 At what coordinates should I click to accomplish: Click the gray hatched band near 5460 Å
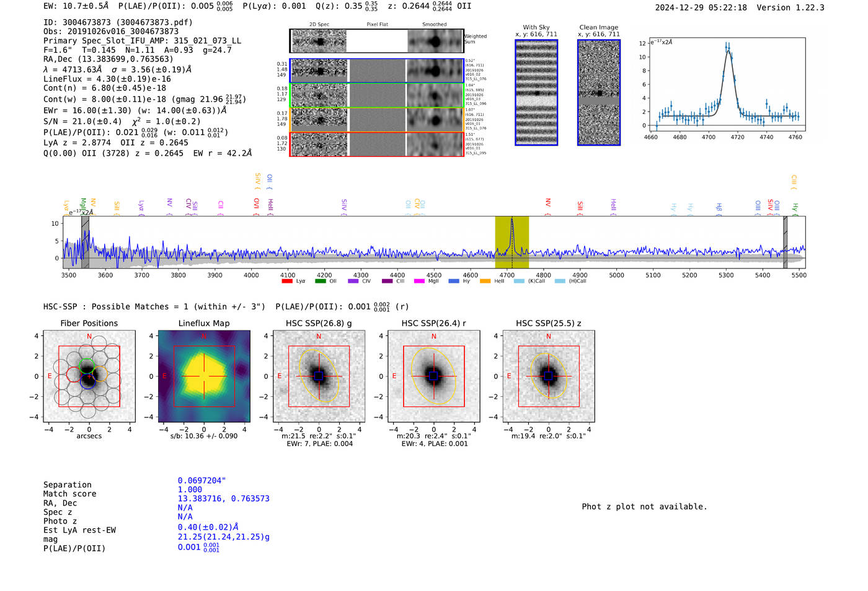pyautogui.click(x=785, y=242)
